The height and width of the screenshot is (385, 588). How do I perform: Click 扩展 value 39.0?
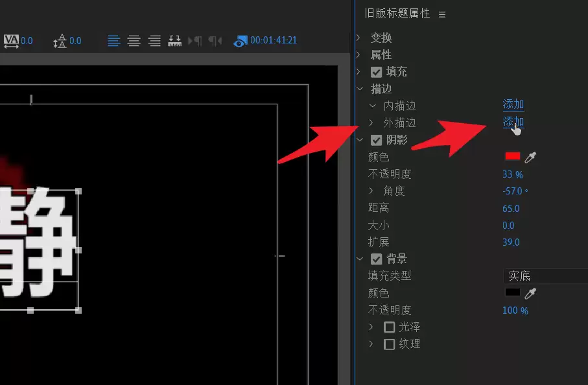(x=511, y=242)
